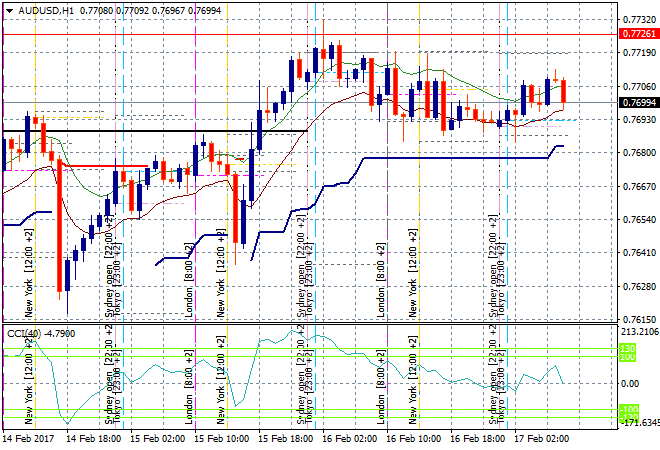The image size is (660, 450).
Task: Click the current price label 0.76994
Action: [x=639, y=103]
